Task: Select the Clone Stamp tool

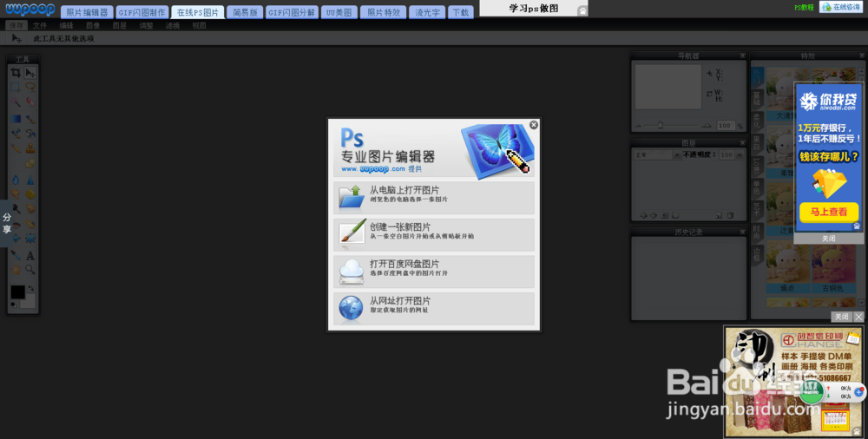Action: [x=30, y=148]
